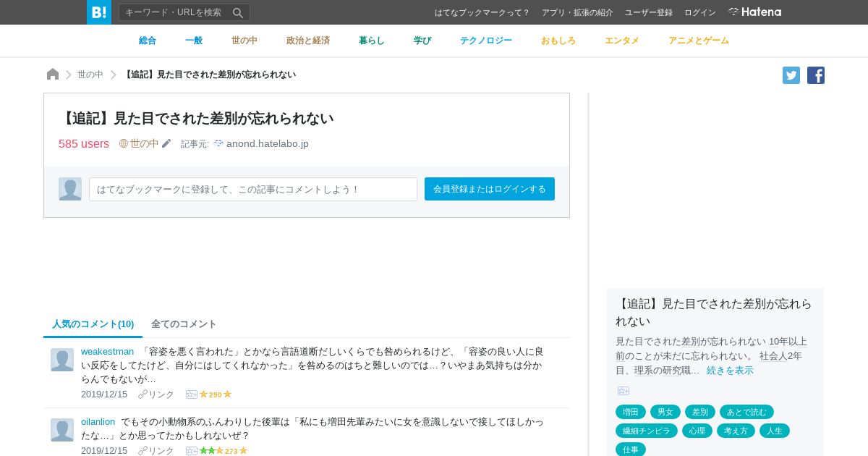868x456 pixels.
Task: Click the sidebar article title
Action: click(x=715, y=312)
